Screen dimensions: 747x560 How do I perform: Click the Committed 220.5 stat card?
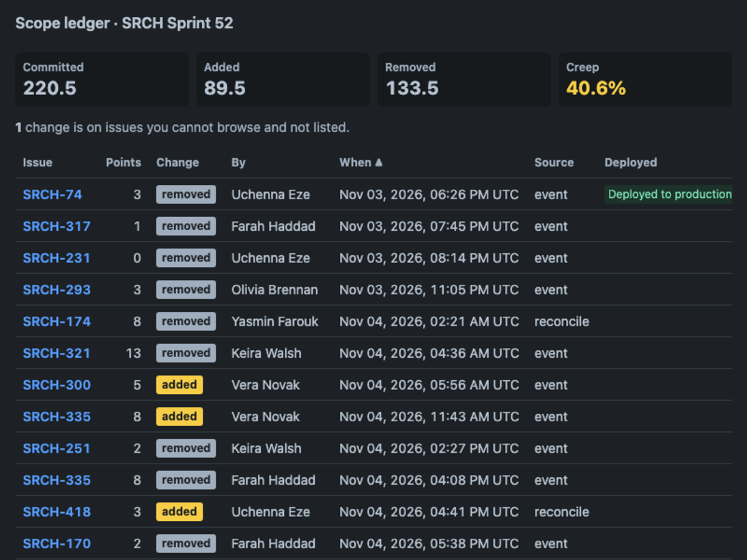[x=102, y=80]
